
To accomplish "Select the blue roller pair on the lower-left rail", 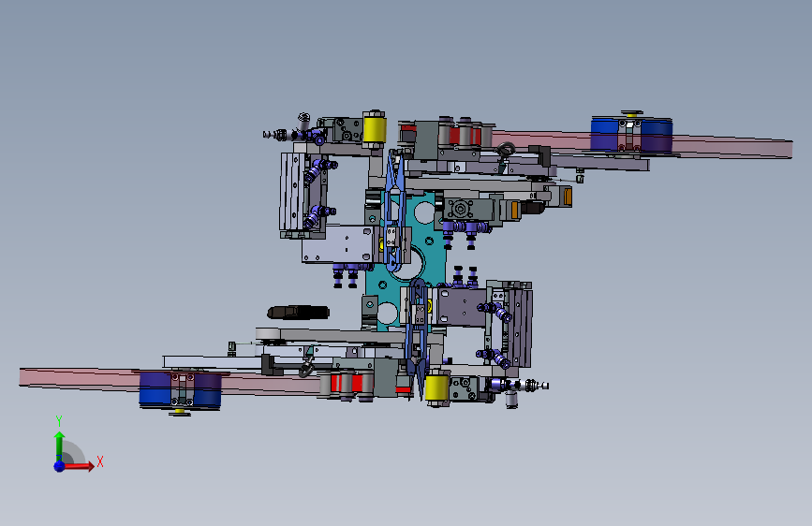I will pyautogui.click(x=180, y=389).
